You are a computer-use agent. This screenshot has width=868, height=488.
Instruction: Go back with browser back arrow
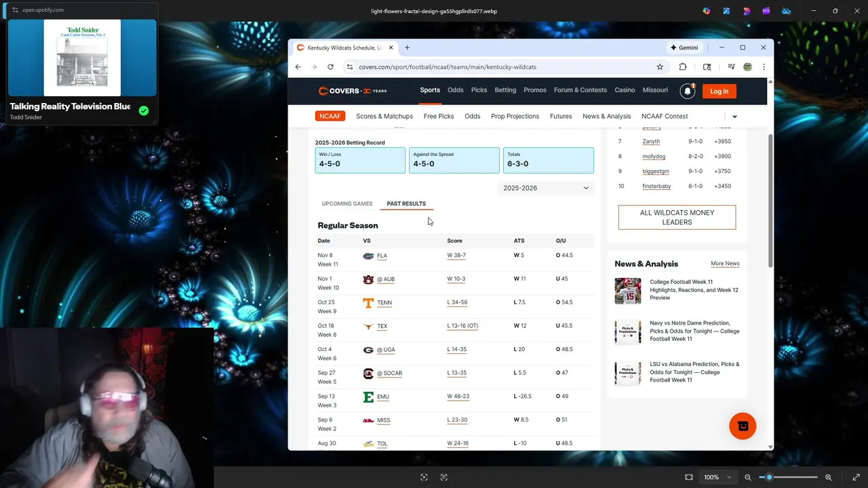(x=298, y=67)
